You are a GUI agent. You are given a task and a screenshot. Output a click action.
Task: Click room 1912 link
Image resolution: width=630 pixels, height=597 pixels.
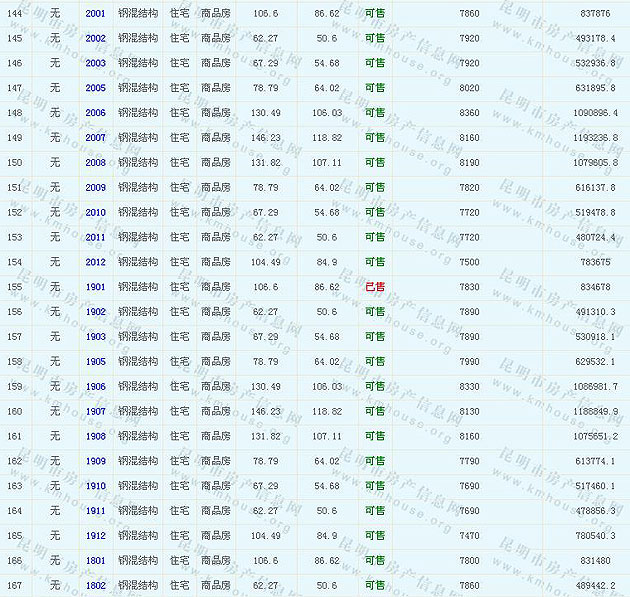[x=95, y=535]
